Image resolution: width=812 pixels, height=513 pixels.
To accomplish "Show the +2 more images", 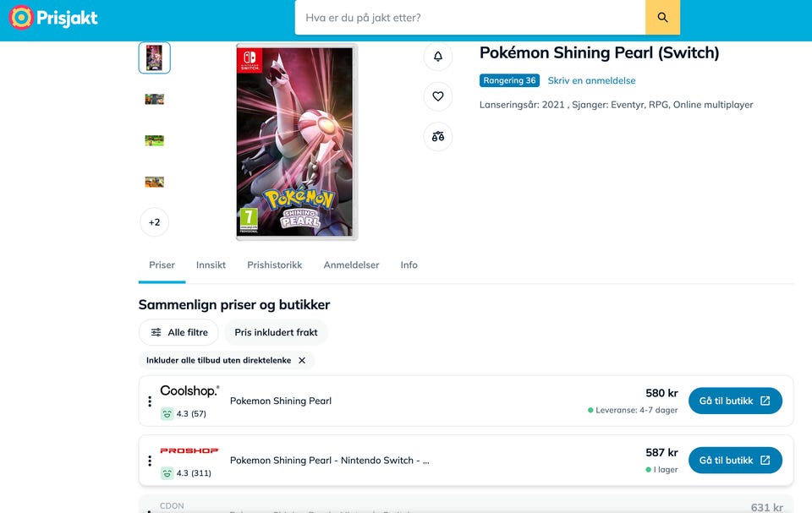I will [x=154, y=222].
